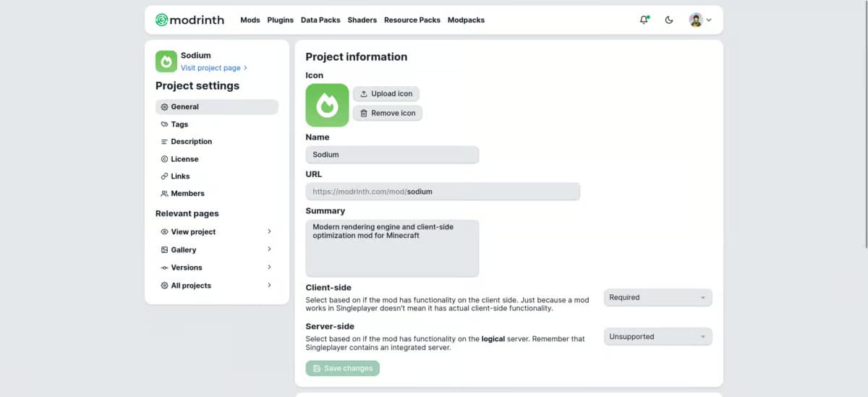Viewport: 868px width, 397px height.
Task: Click the Modrinth logo in header
Action: tap(190, 20)
